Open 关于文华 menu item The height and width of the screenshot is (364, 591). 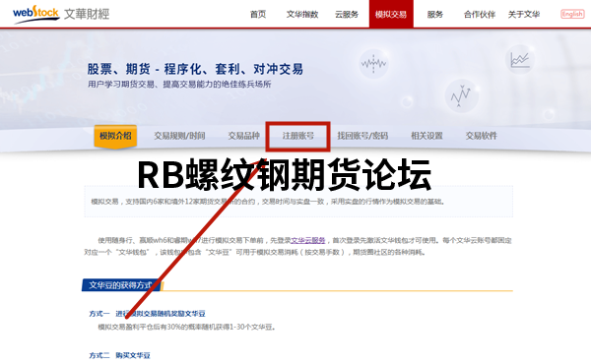(x=524, y=15)
